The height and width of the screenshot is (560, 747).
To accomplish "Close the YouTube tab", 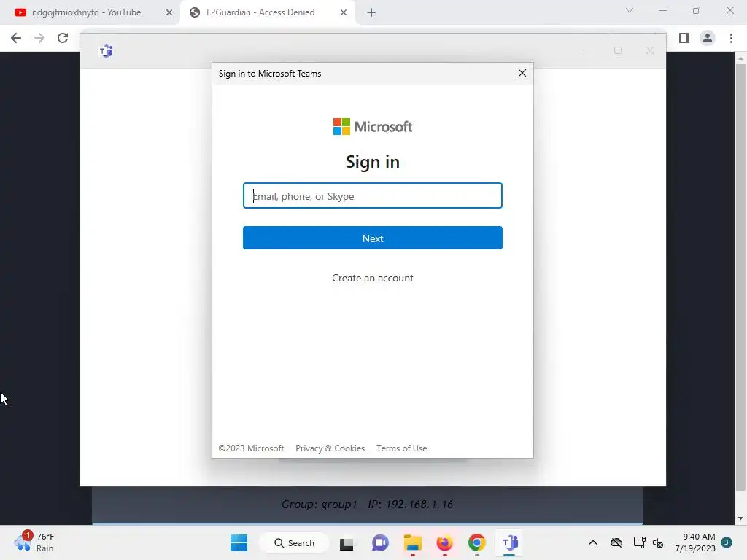I will [x=169, y=13].
